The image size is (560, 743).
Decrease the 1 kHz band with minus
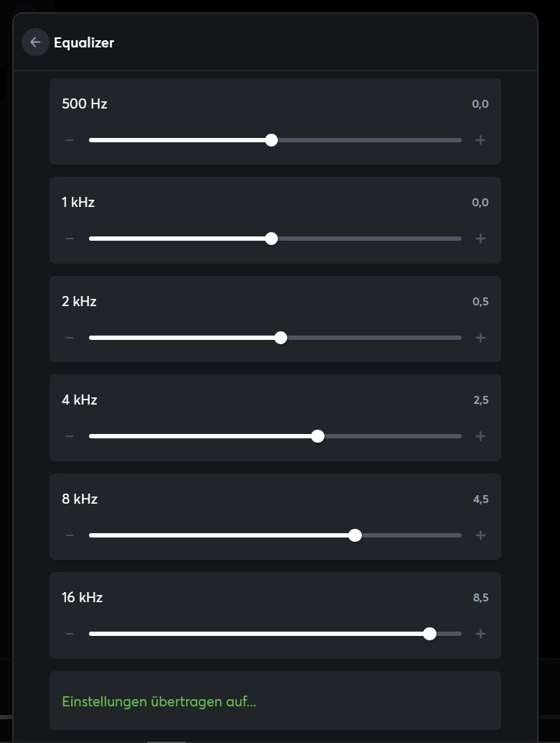pos(70,239)
